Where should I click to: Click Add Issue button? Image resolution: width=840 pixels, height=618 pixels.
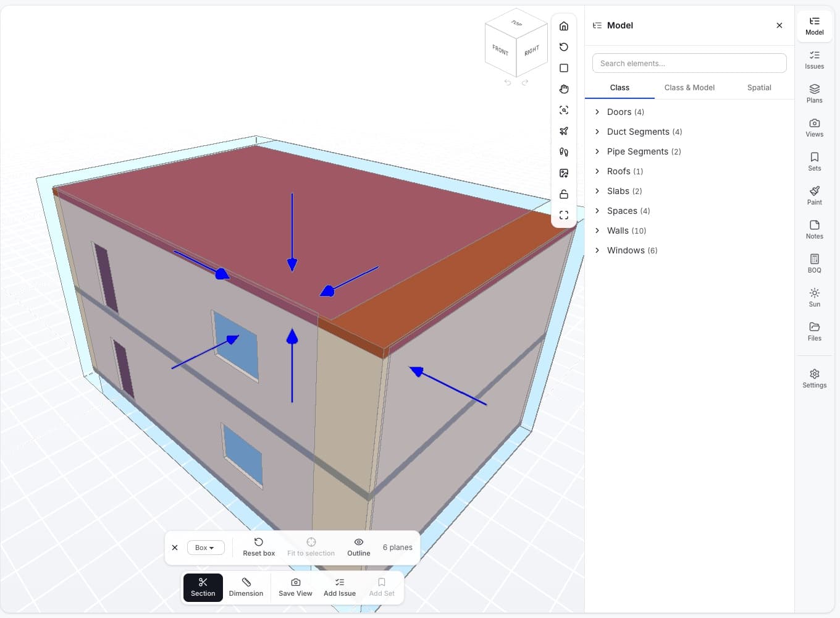(x=340, y=587)
